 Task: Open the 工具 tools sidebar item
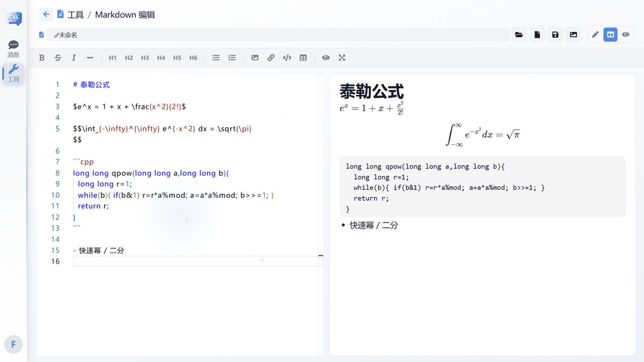[13, 73]
